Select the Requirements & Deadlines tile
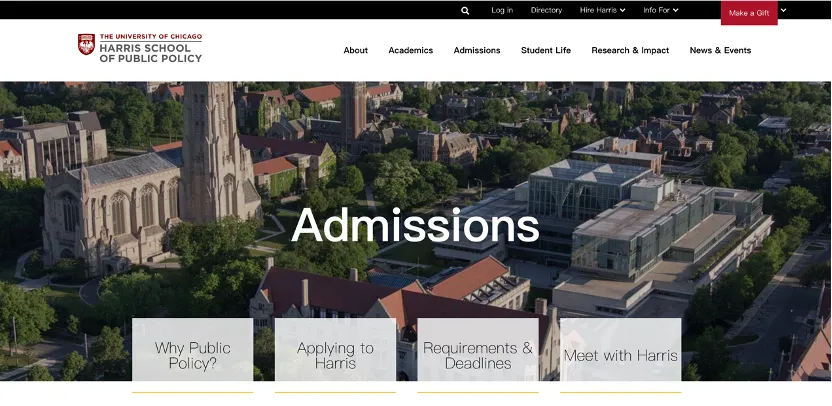The width and height of the screenshot is (832, 406). 478,354
